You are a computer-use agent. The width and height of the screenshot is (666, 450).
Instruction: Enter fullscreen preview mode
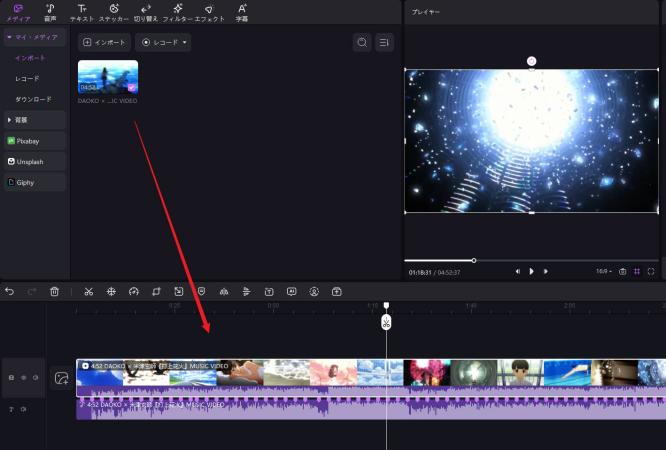tap(651, 271)
